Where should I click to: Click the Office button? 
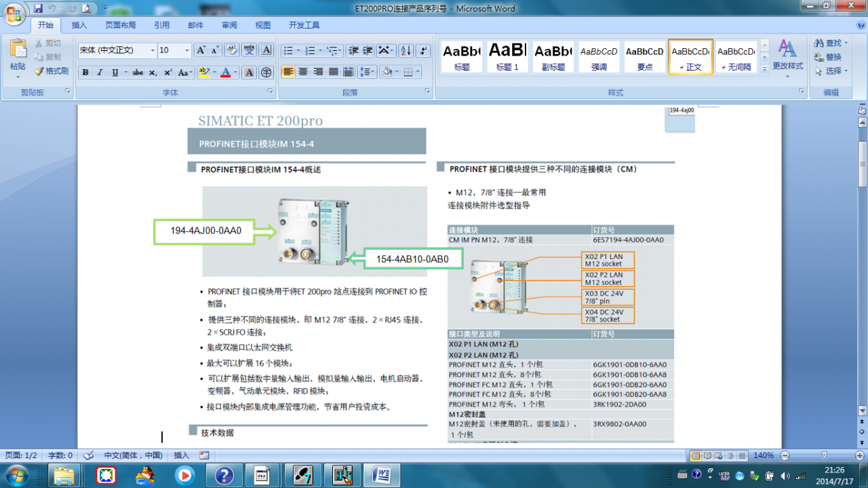[14, 13]
